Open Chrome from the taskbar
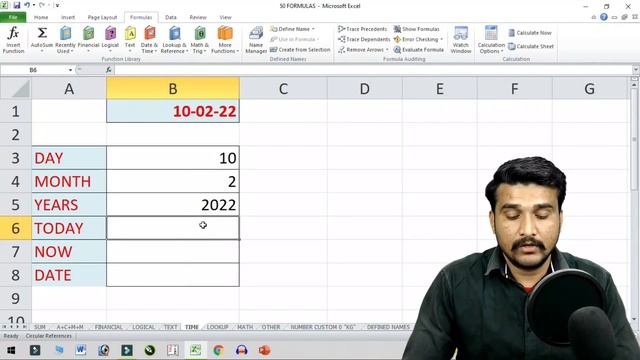640x360 pixels. point(218,350)
